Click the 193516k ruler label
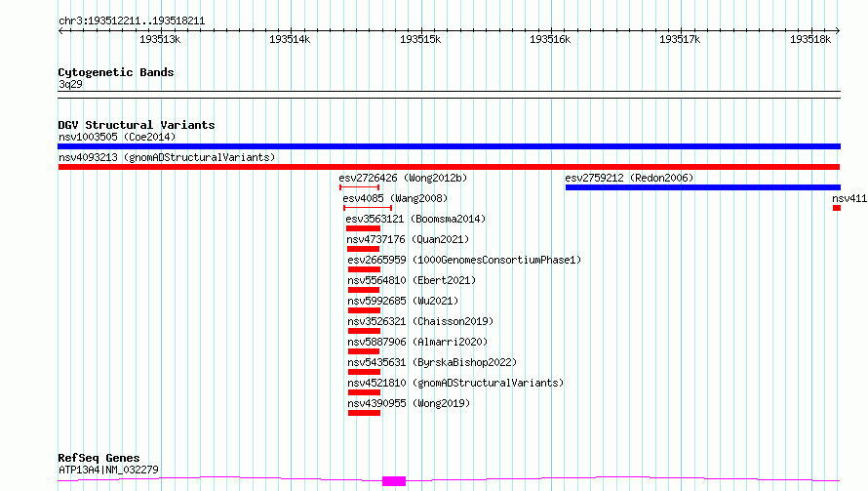Image resolution: width=868 pixels, height=491 pixels. tap(550, 40)
